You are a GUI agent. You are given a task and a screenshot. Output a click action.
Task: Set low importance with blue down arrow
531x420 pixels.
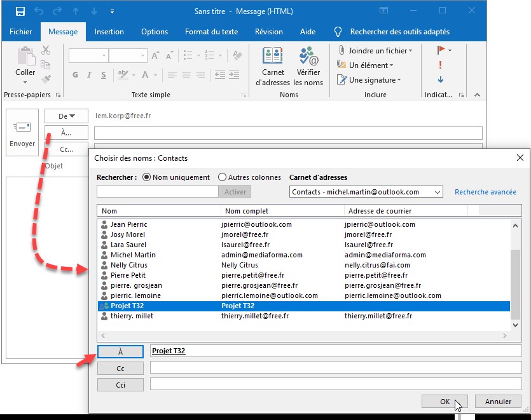[440, 80]
